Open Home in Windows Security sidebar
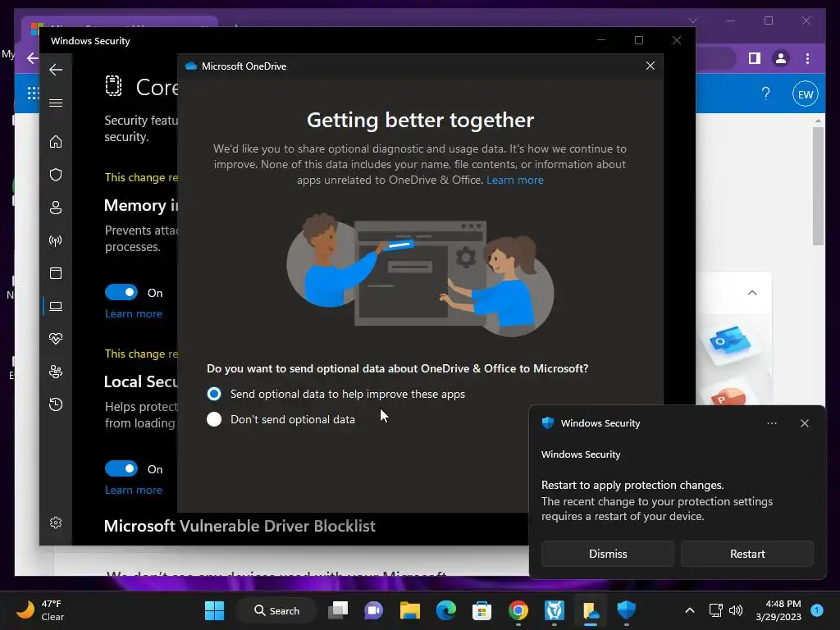 (56, 142)
